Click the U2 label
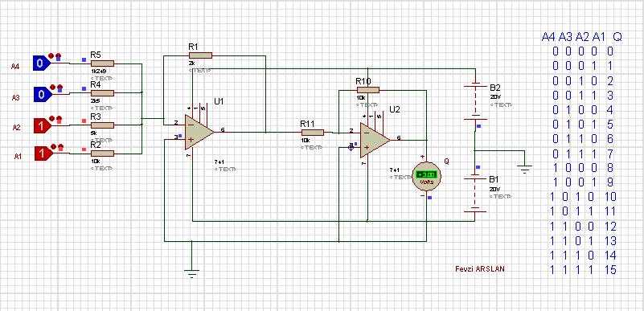The image size is (644, 311). 395,110
